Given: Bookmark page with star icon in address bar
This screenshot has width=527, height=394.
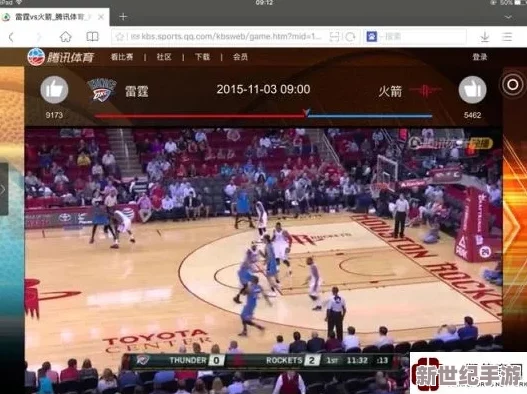Looking at the screenshot, I should [120, 37].
